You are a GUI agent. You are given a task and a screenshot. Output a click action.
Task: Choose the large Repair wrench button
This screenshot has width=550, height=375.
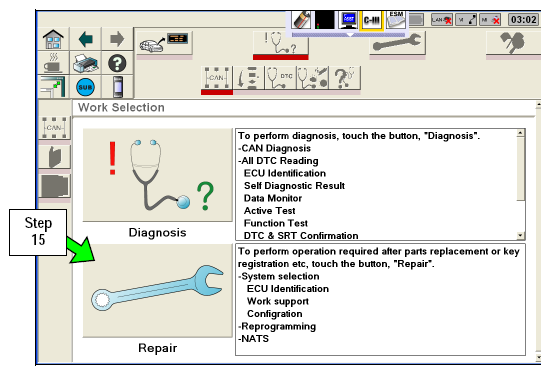[157, 291]
